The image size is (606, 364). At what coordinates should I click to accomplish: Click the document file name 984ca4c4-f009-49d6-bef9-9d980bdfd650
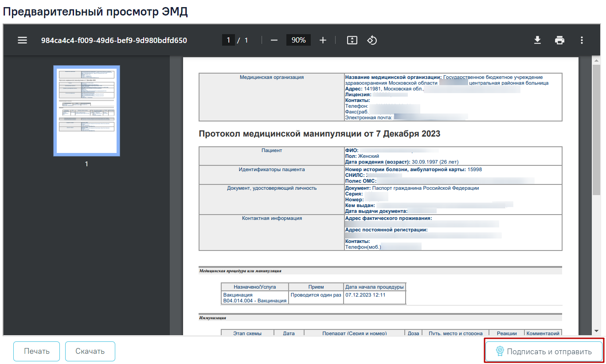114,40
